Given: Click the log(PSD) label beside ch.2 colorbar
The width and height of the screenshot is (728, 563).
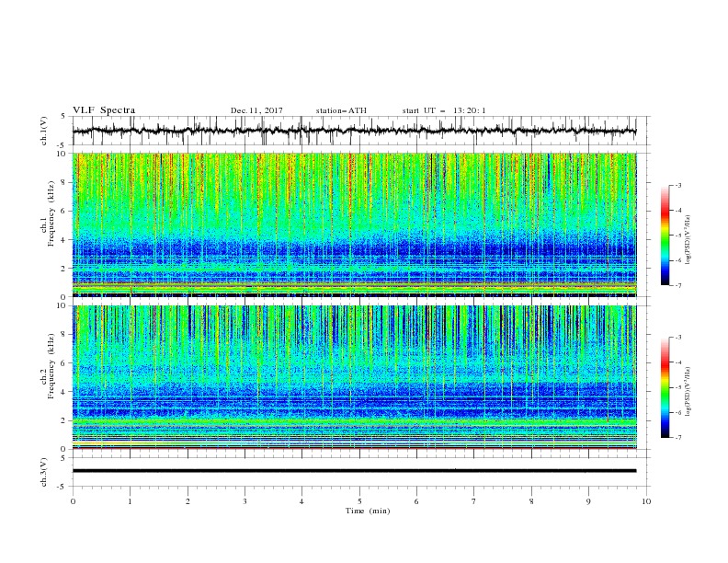Looking at the screenshot, I should (688, 391).
